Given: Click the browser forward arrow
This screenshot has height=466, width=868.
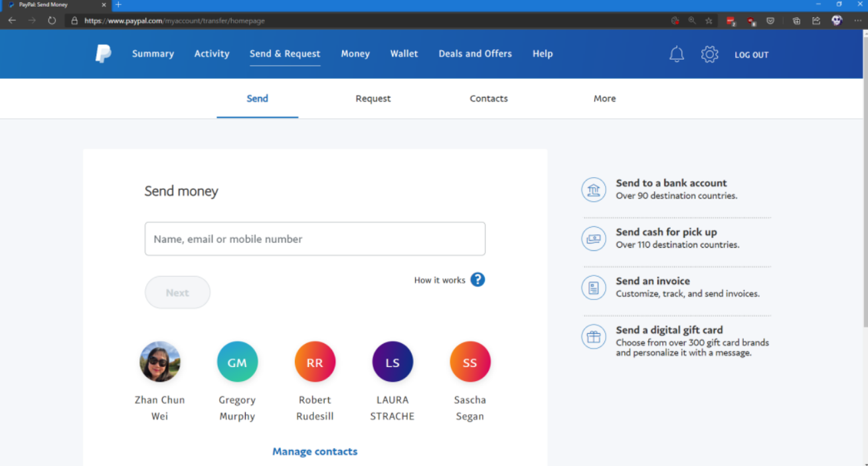Looking at the screenshot, I should tap(32, 21).
